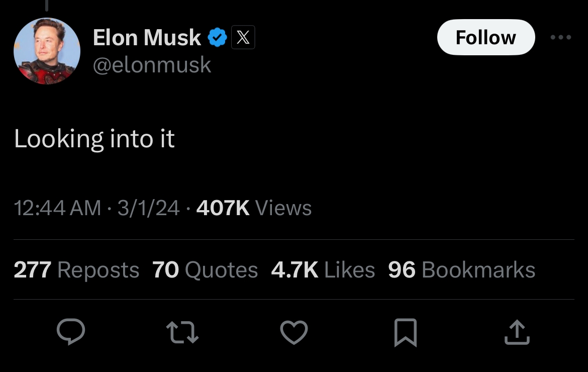Click the blue verified checkmark badge

[x=217, y=38]
